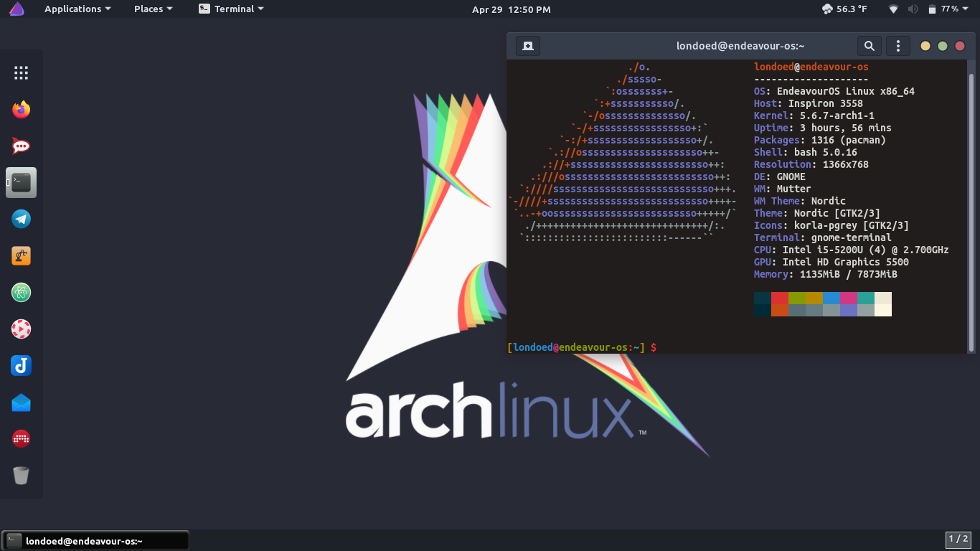Viewport: 980px width, 551px height.
Task: Click the Shell: bash 5.0.16 line
Action: click(x=806, y=152)
